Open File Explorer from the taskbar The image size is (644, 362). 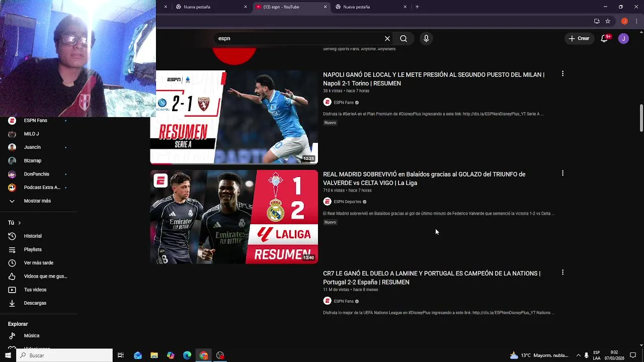coord(154,355)
